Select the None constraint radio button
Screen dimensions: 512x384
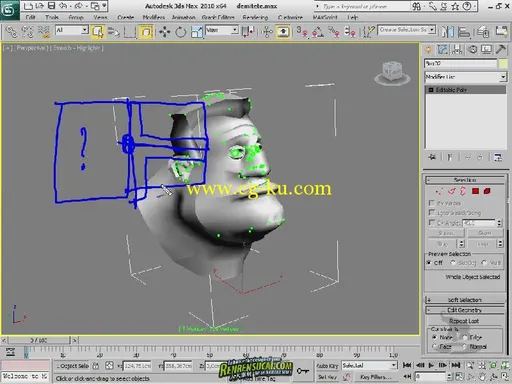pos(434,337)
